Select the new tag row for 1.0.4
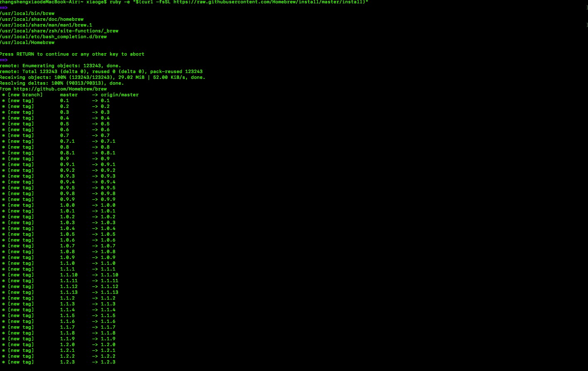Image resolution: width=588 pixels, height=371 pixels. click(59, 228)
